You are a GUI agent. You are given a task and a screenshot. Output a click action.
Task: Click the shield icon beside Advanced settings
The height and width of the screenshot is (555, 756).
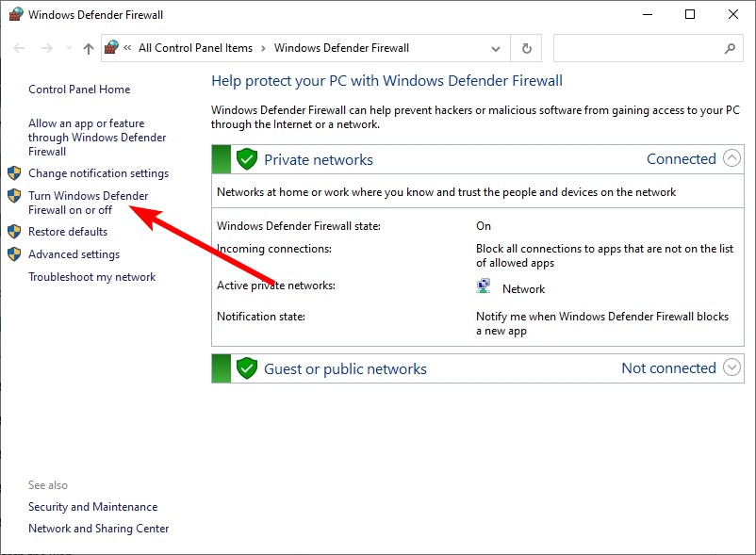(x=14, y=253)
